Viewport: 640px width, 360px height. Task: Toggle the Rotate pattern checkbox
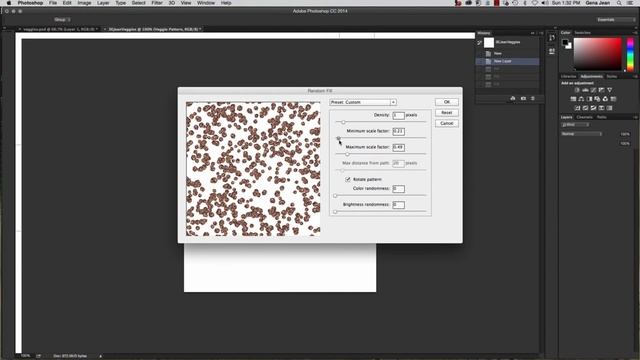tap(348, 179)
